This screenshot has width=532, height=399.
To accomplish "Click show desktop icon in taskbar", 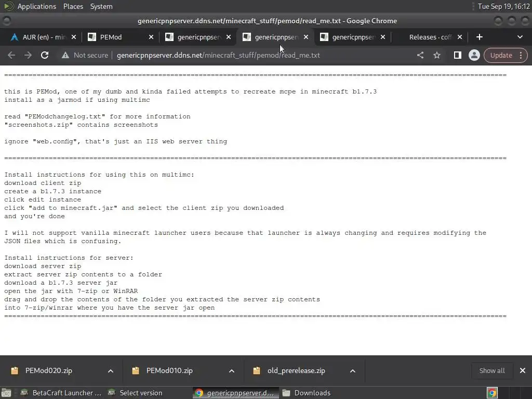I will pyautogui.click(x=6, y=393).
